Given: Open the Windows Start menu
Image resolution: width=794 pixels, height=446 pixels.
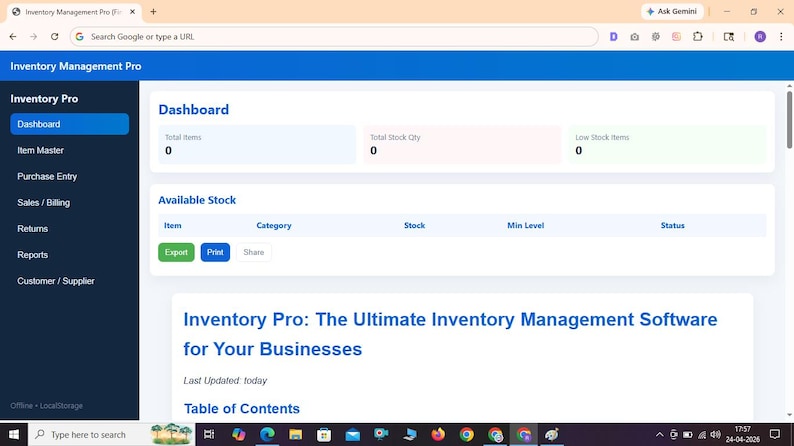Looking at the screenshot, I should (14, 434).
